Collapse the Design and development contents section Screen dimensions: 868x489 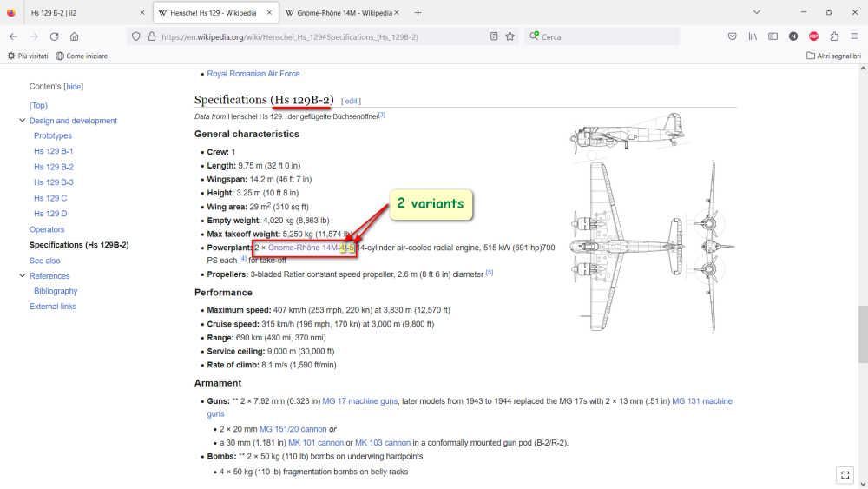pyautogui.click(x=23, y=121)
